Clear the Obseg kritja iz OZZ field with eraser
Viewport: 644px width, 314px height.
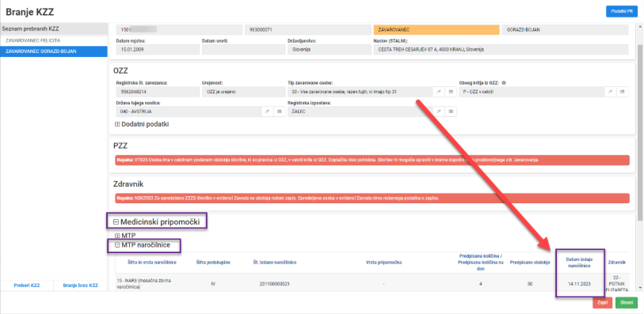pos(610,92)
